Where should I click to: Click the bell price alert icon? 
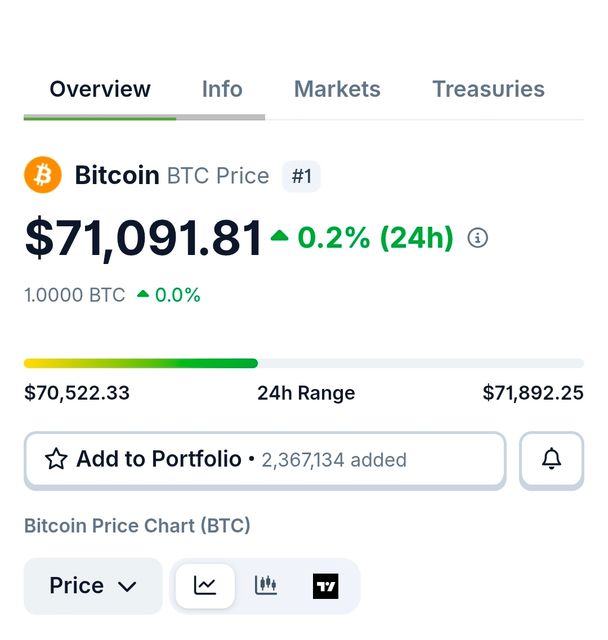551,459
